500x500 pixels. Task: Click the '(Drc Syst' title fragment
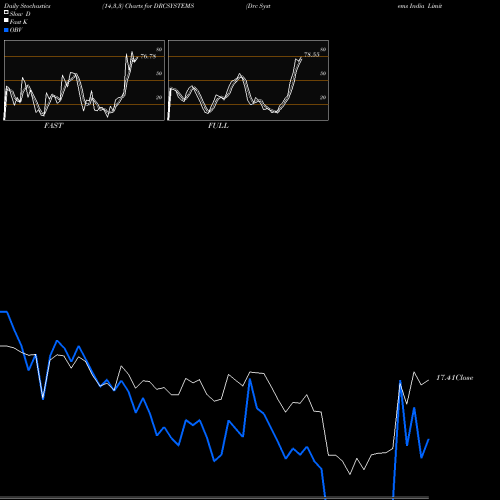coord(258,6)
